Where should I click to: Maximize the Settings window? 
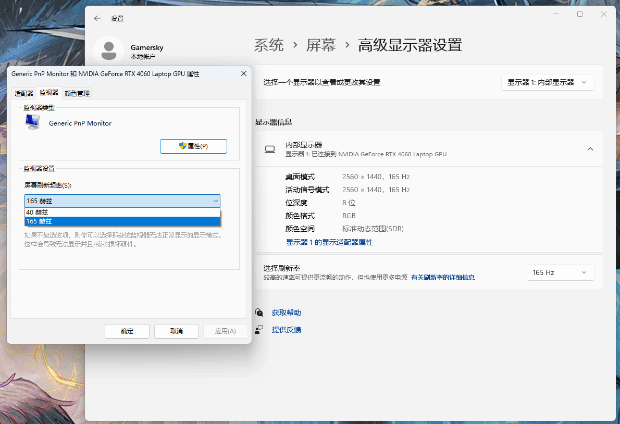point(580,14)
